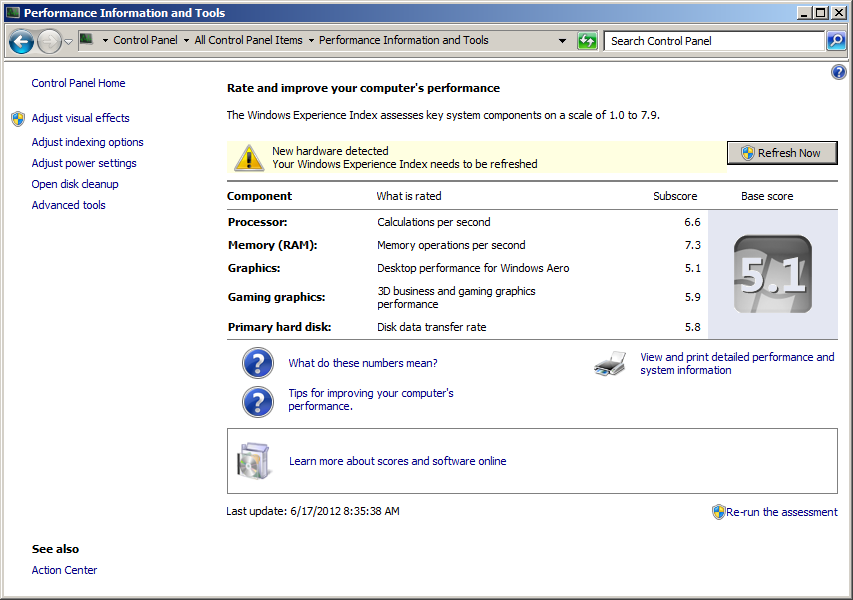Click the printer icon
This screenshot has height=600, width=853.
[x=610, y=363]
